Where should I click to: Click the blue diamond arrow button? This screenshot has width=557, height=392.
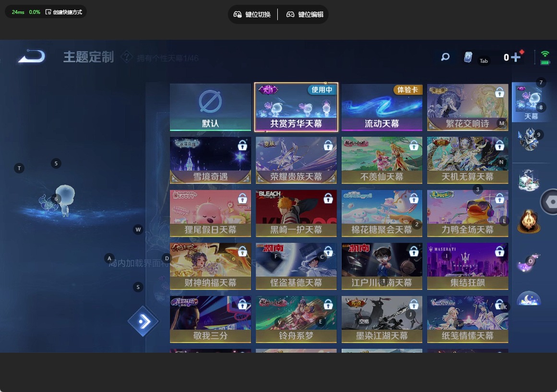tap(143, 322)
